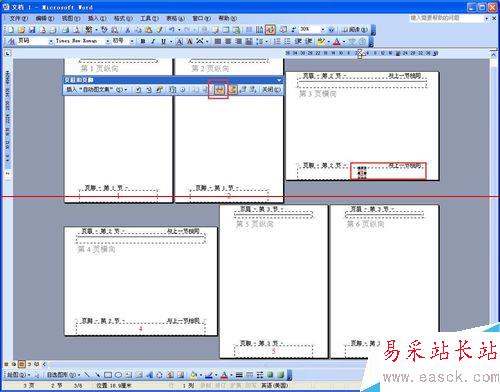Select the Rectangle drawing tool
This screenshot has width=500, height=392.
pos(108,375)
